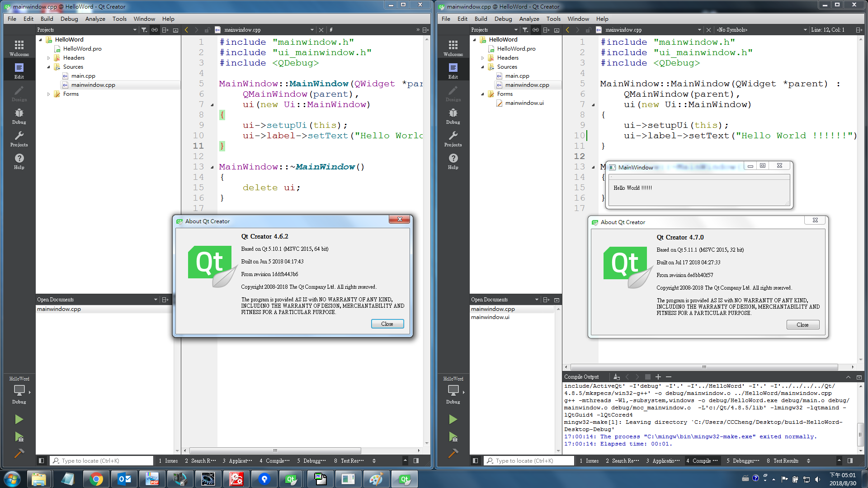The image size is (868, 488).
Task: Switch to Edit mode in left Qt Creator window
Action: tap(19, 70)
